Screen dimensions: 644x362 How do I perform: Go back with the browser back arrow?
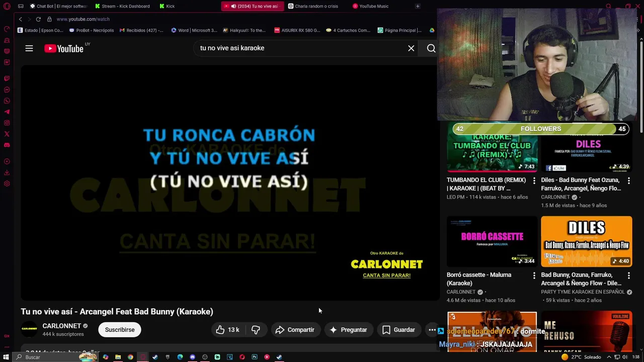click(x=20, y=19)
